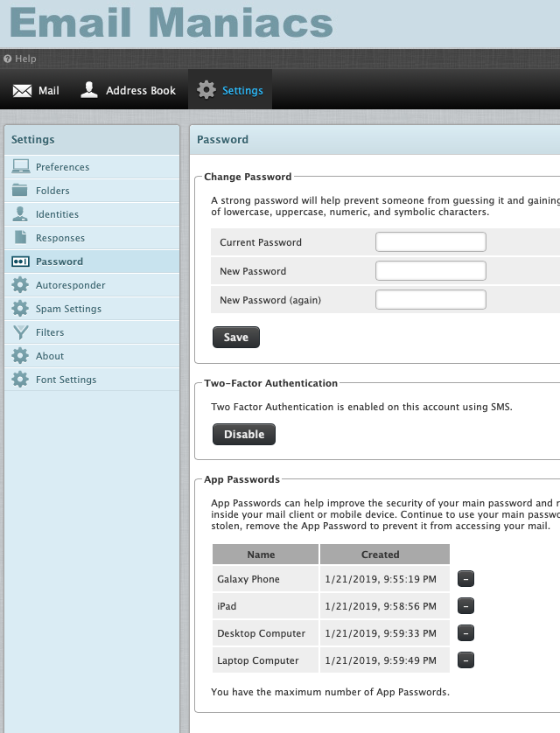Image resolution: width=560 pixels, height=733 pixels.
Task: Remove the Laptop Computer app password
Action: click(465, 660)
